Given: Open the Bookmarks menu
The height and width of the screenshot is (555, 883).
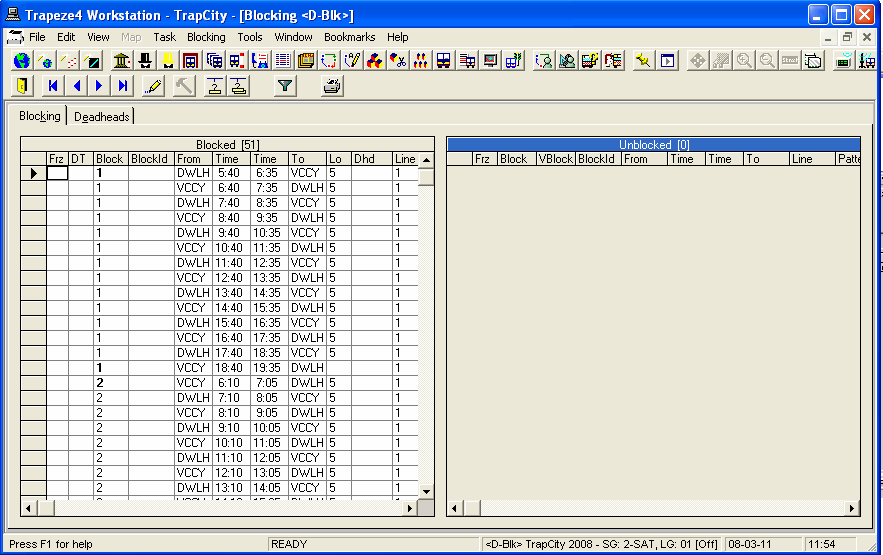Looking at the screenshot, I should coord(349,37).
